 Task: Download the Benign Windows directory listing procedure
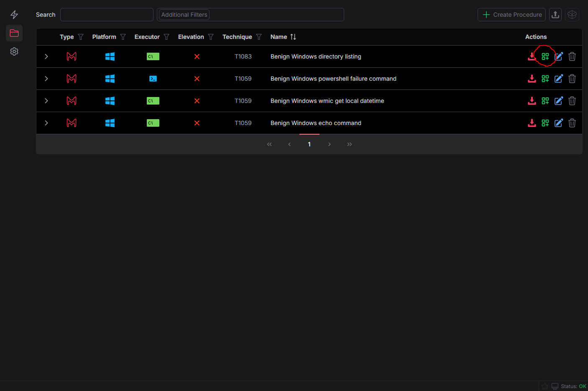pyautogui.click(x=532, y=56)
